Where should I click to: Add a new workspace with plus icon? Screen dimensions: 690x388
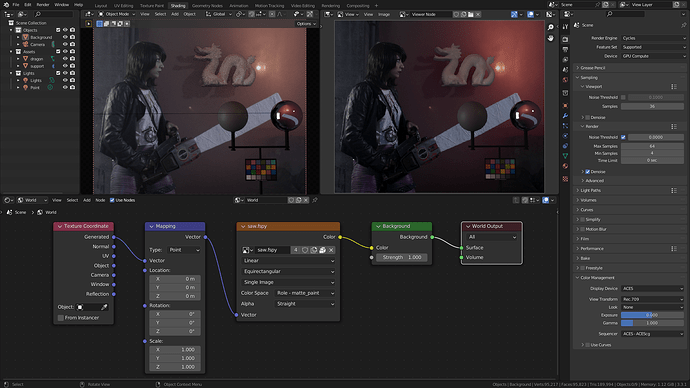tap(376, 6)
